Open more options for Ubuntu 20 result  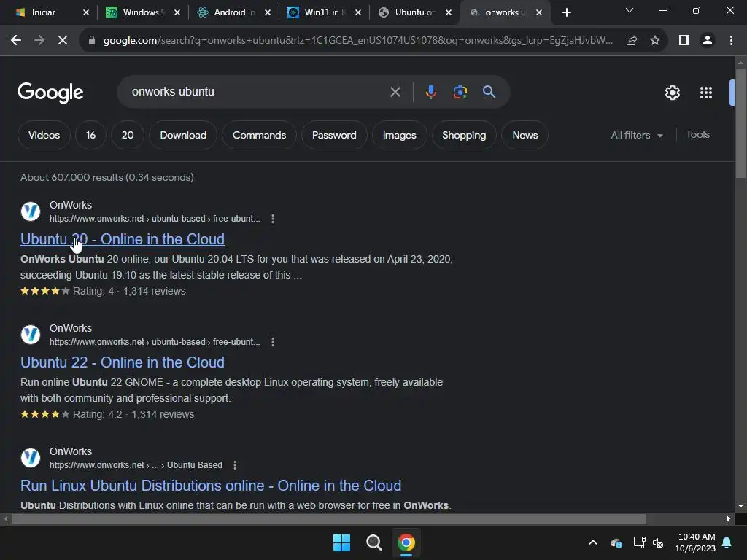click(273, 219)
